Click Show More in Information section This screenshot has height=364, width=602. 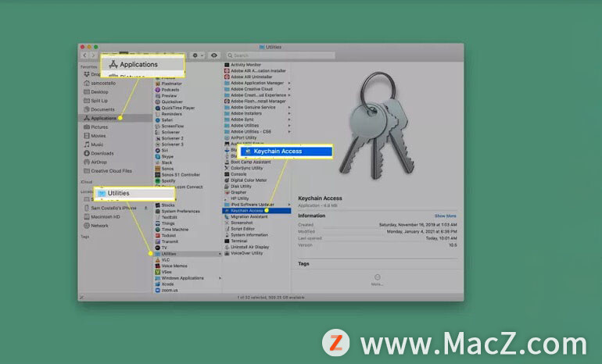click(446, 216)
